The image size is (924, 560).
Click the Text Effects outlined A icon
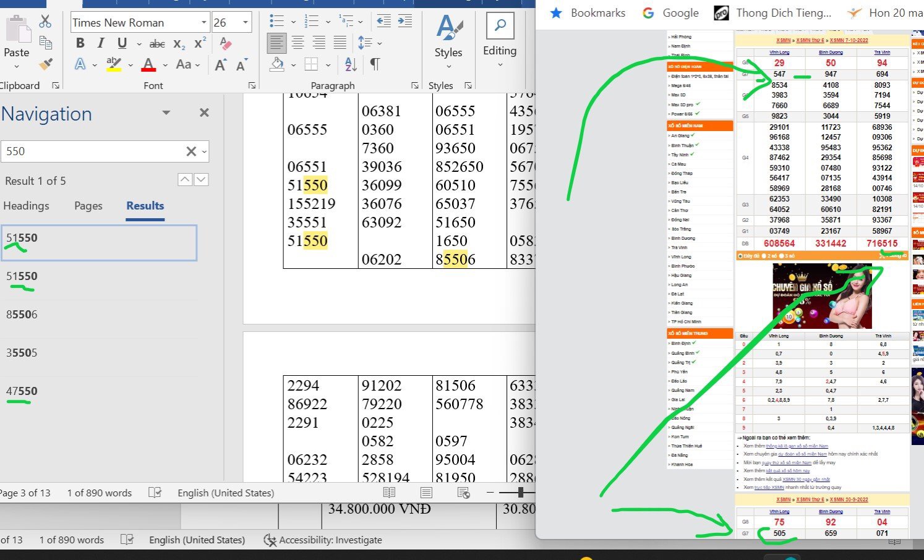[x=80, y=64]
